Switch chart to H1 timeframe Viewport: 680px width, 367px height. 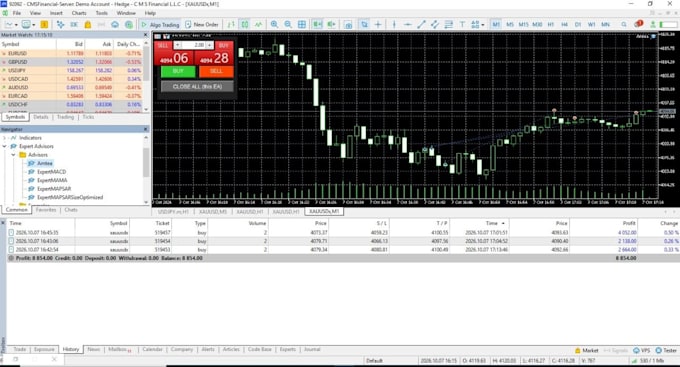click(551, 25)
